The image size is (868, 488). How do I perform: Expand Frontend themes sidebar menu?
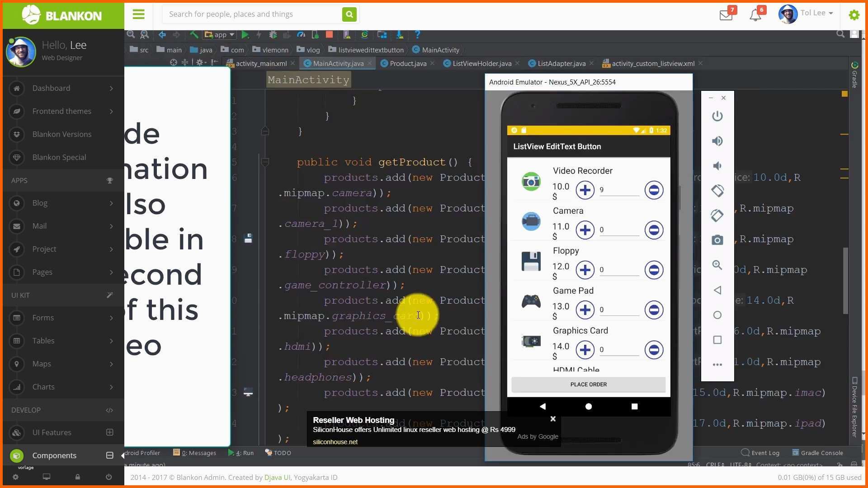click(63, 111)
